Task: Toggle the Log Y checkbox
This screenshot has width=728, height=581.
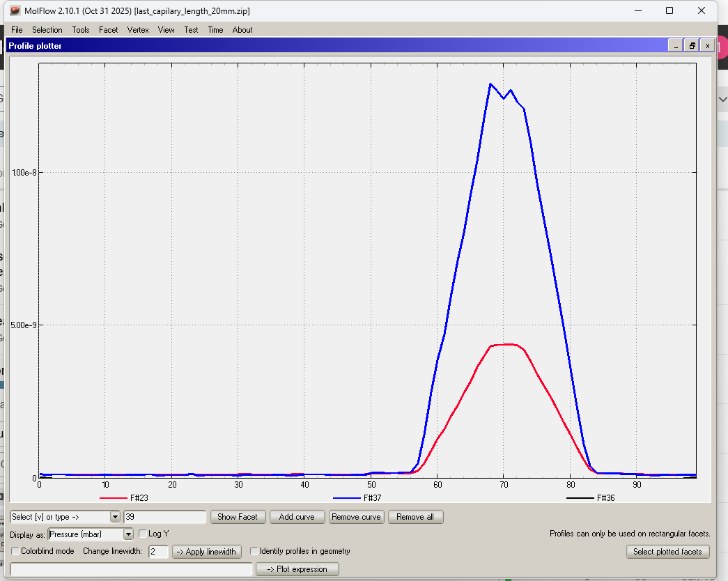Action: point(143,534)
